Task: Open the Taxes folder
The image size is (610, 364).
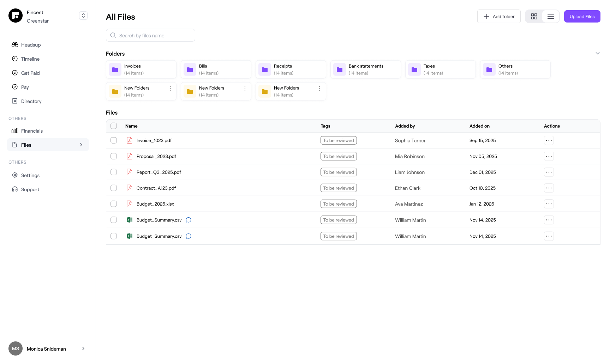Action: click(441, 69)
